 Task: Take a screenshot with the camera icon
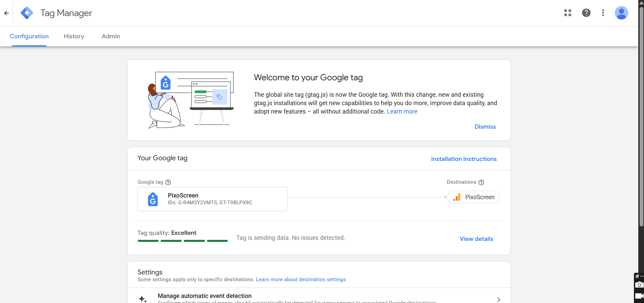pyautogui.click(x=639, y=285)
